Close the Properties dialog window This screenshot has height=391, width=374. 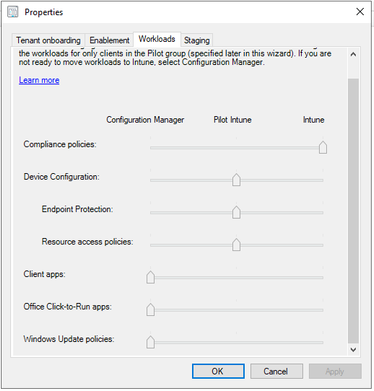coord(360,12)
